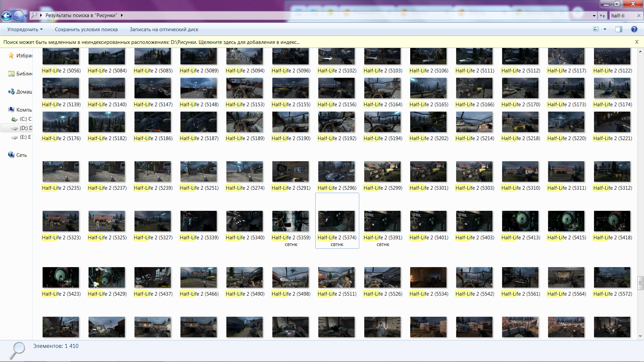644x362 pixels.
Task: Expand the address bar history dropdown
Action: (594, 15)
